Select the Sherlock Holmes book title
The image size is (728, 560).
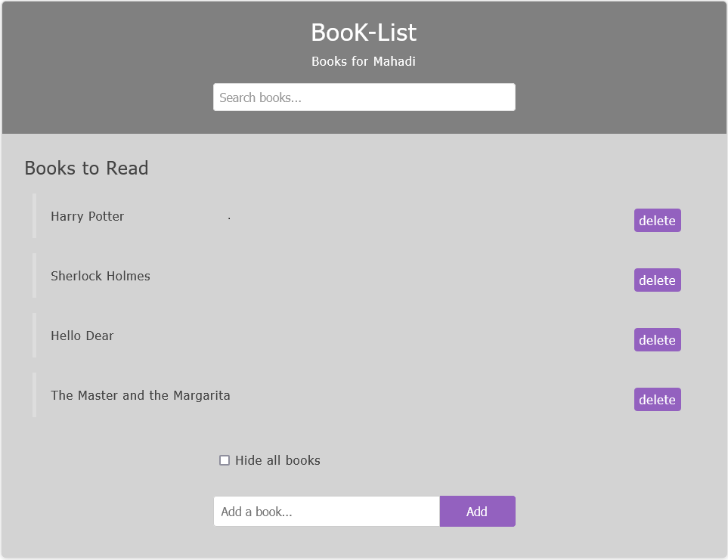(101, 276)
